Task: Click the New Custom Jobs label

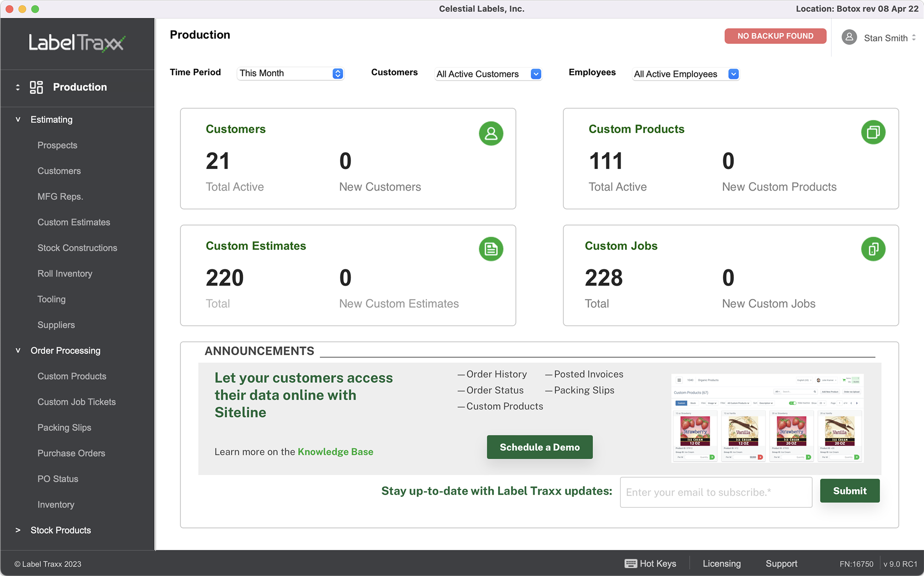Action: click(x=769, y=304)
